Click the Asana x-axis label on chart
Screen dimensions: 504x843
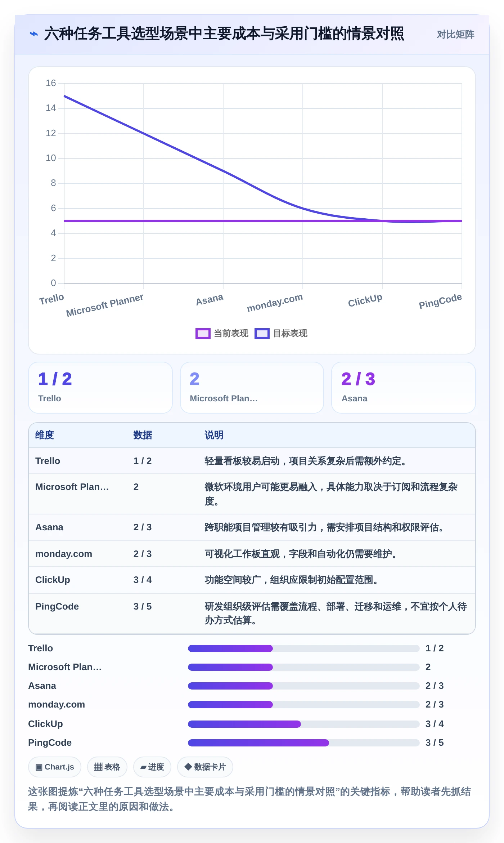click(x=210, y=299)
